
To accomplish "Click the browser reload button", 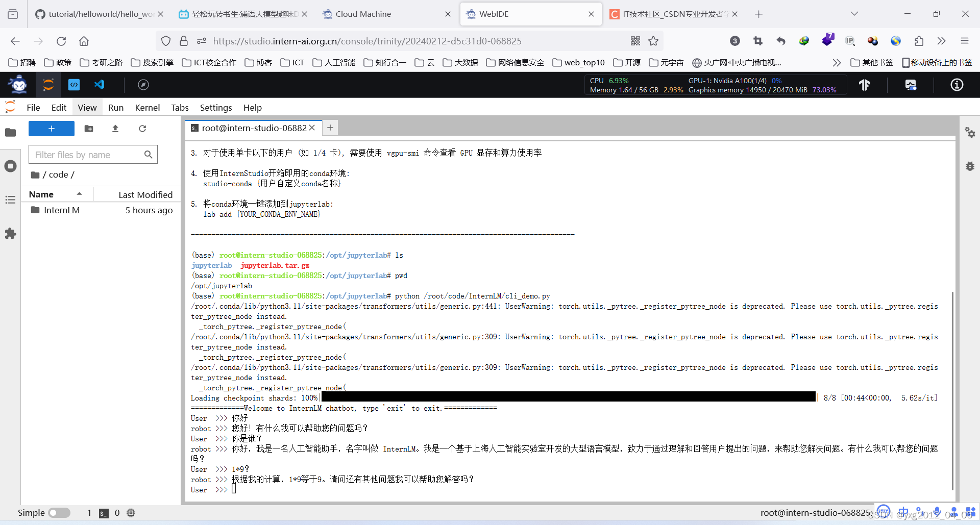I will 61,41.
